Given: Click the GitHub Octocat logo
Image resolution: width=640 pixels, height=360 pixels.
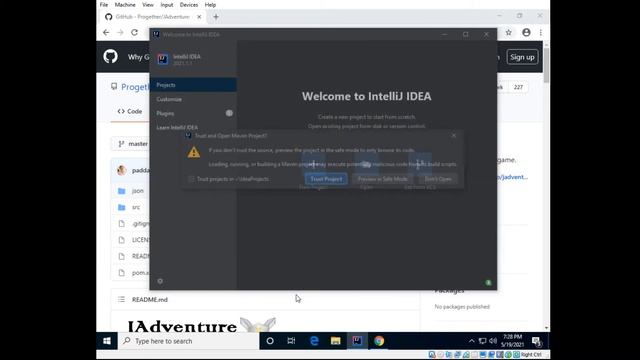Looking at the screenshot, I should tap(110, 56).
